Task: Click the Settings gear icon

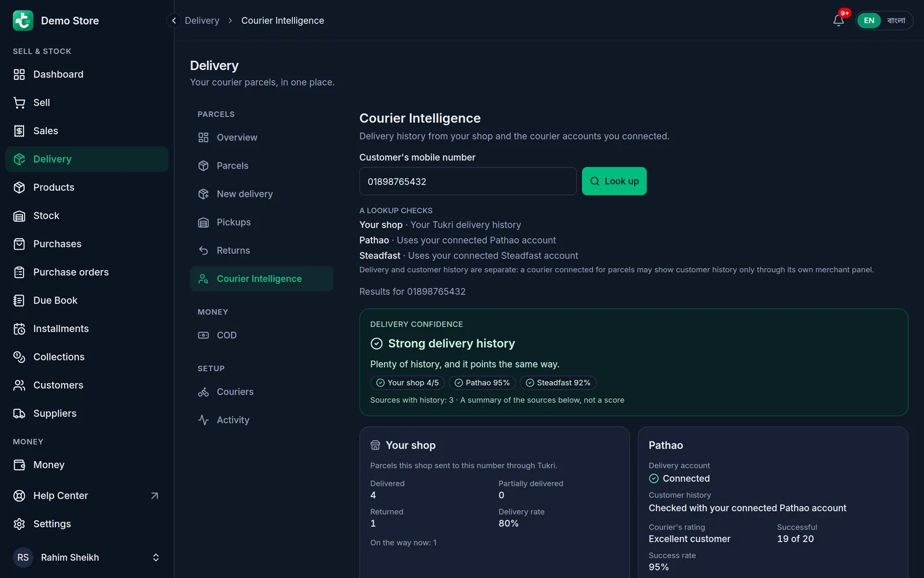Action: coord(19,524)
